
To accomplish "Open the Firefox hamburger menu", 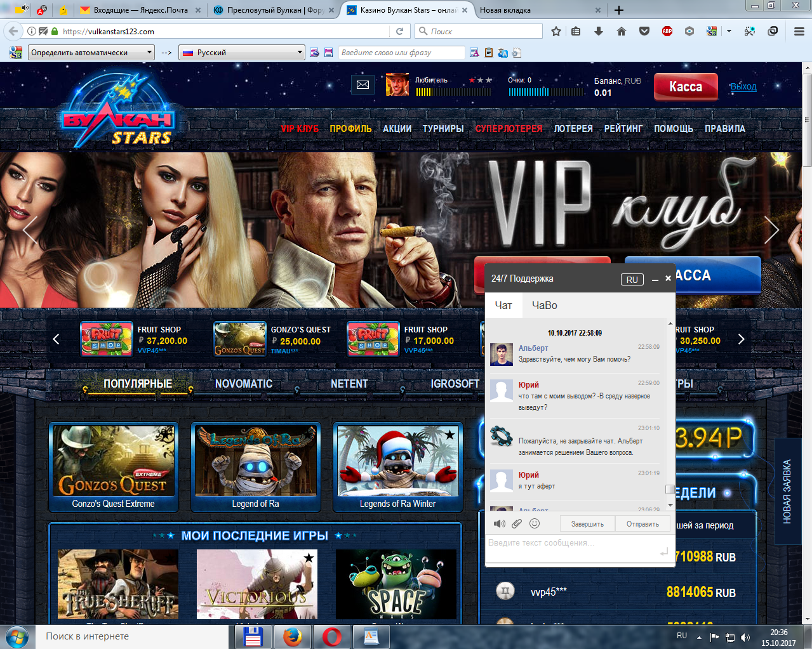I will pos(799,31).
